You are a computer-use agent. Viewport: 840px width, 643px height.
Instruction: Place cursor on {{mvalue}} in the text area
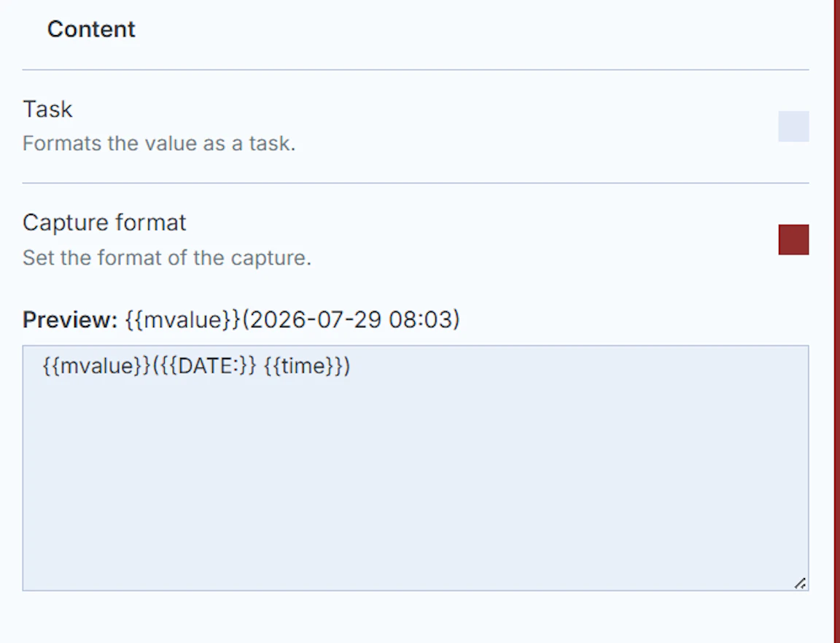coord(96,366)
